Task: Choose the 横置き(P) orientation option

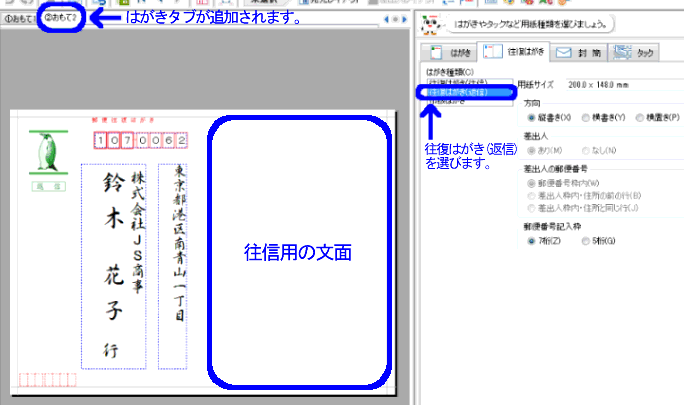Action: point(644,118)
